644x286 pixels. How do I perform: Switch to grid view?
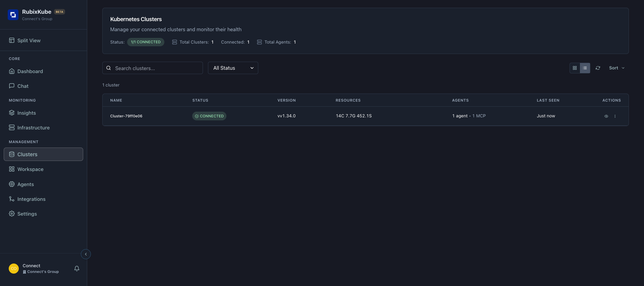pos(575,68)
